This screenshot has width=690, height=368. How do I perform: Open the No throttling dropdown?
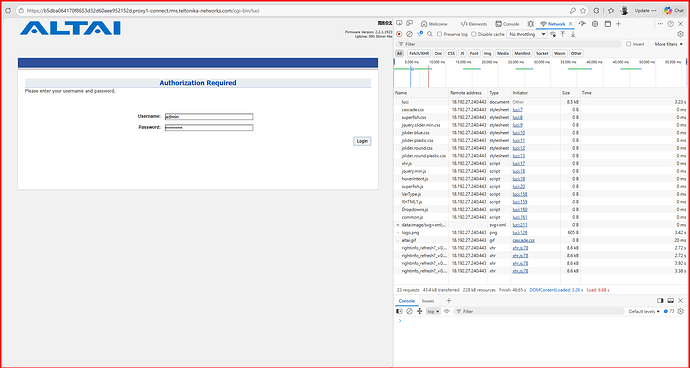527,34
